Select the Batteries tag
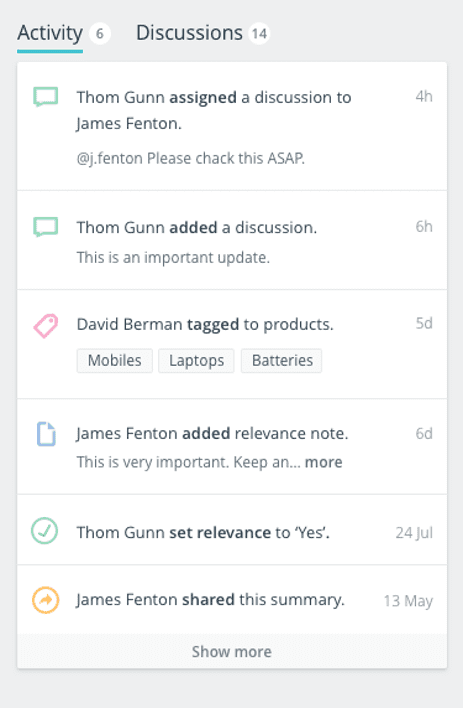The width and height of the screenshot is (463, 708). pyautogui.click(x=282, y=360)
